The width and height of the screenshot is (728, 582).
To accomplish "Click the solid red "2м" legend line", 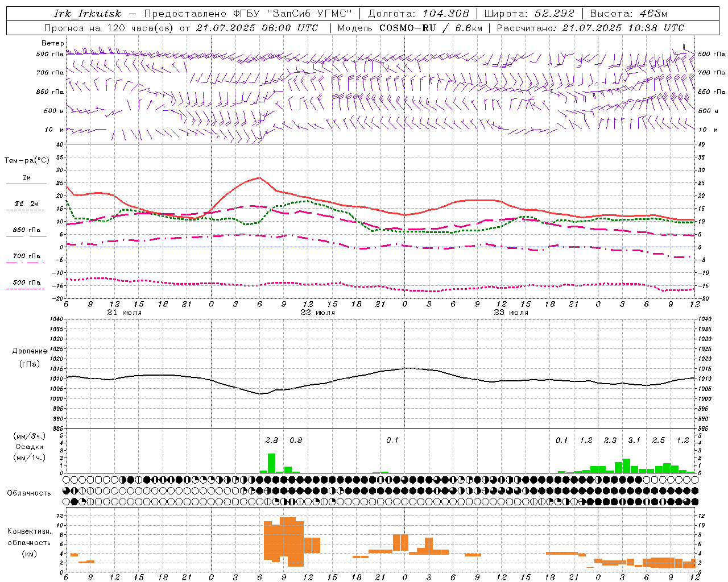I will point(26,184).
